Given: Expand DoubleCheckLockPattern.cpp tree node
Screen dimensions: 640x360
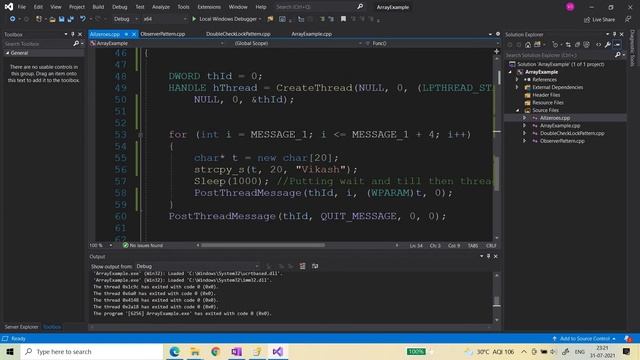Looking at the screenshot, I should tap(524, 133).
